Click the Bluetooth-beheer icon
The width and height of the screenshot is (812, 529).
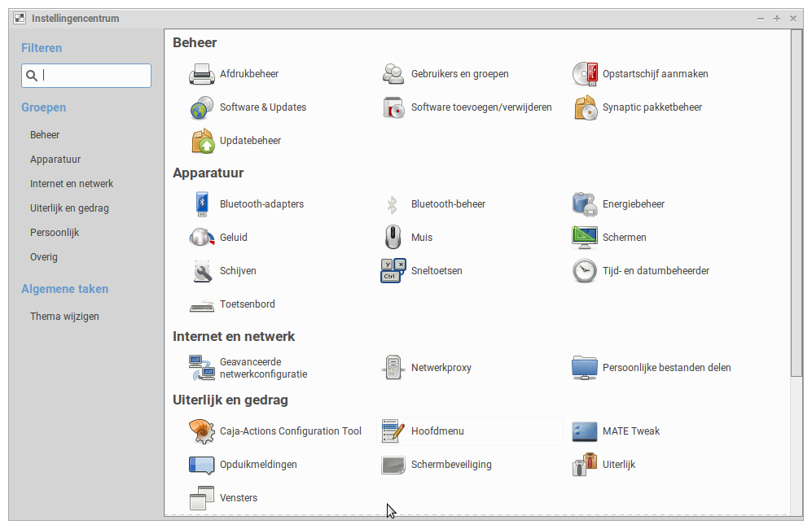pos(393,204)
